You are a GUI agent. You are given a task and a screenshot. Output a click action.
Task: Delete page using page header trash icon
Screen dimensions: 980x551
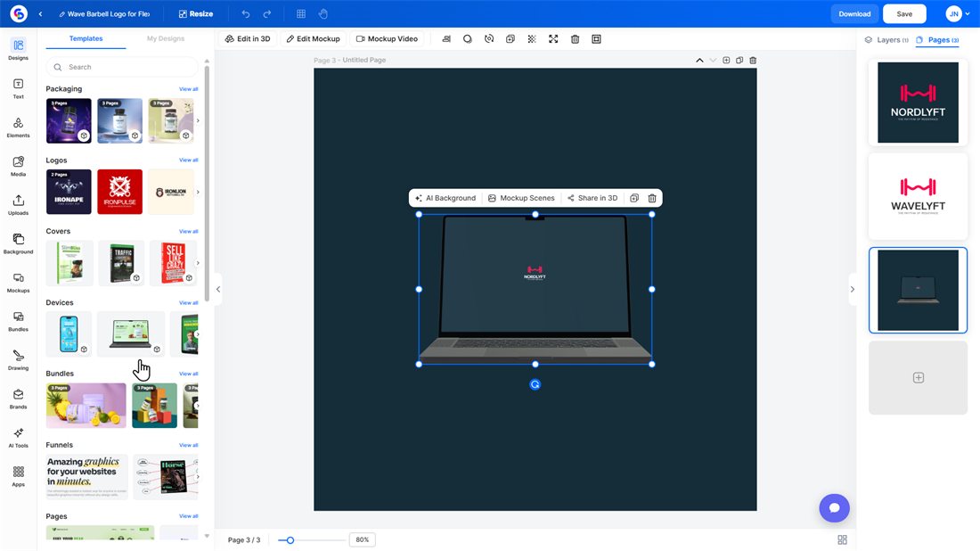click(x=753, y=60)
